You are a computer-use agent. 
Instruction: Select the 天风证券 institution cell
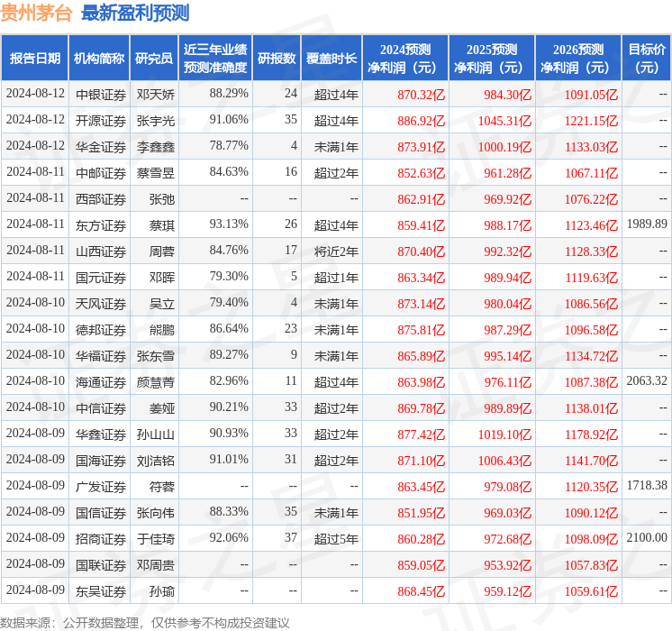[101, 304]
